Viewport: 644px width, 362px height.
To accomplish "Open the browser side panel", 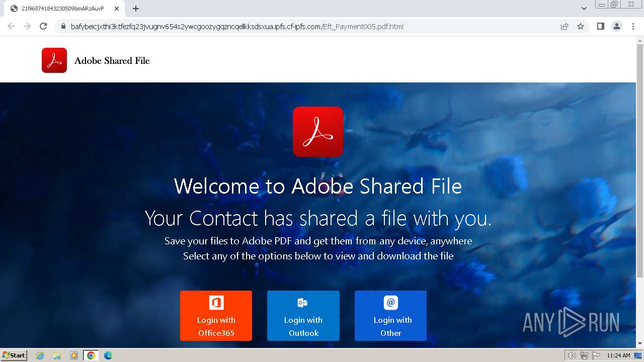I will click(x=600, y=27).
